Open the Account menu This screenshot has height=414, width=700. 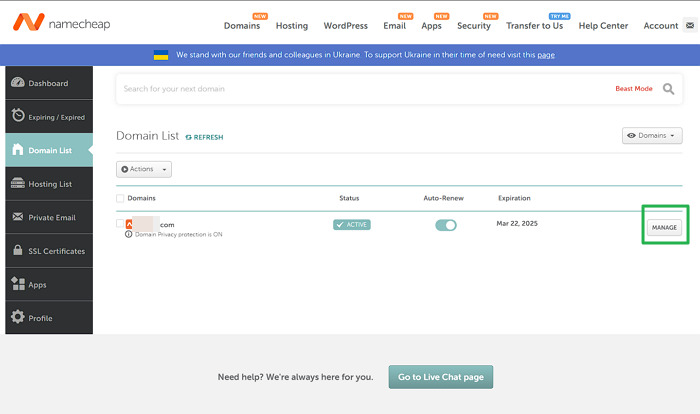coord(661,26)
